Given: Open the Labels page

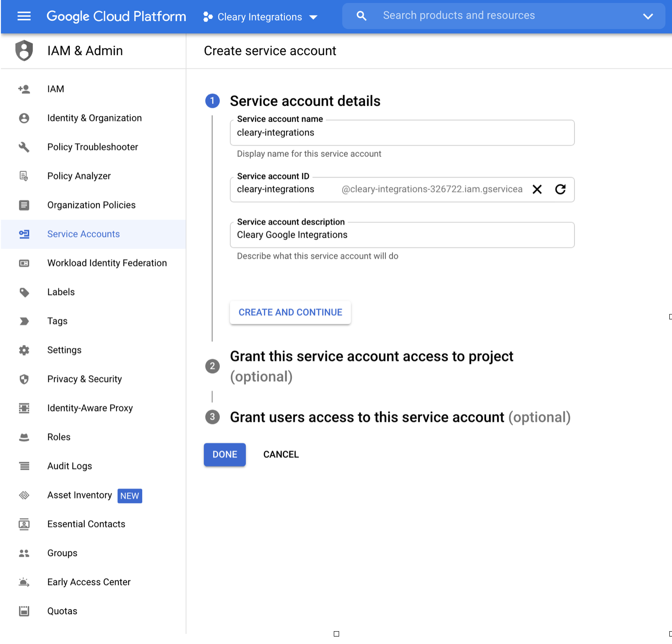Looking at the screenshot, I should [93, 292].
